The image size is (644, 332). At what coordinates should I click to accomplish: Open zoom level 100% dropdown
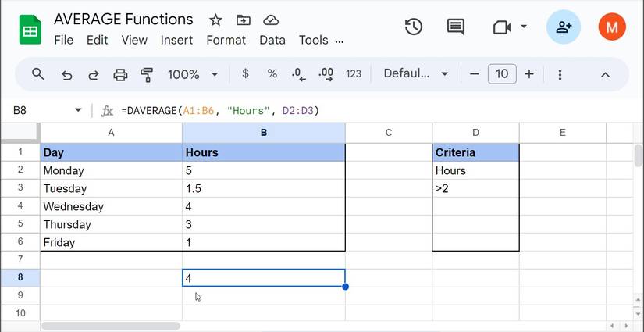point(193,74)
